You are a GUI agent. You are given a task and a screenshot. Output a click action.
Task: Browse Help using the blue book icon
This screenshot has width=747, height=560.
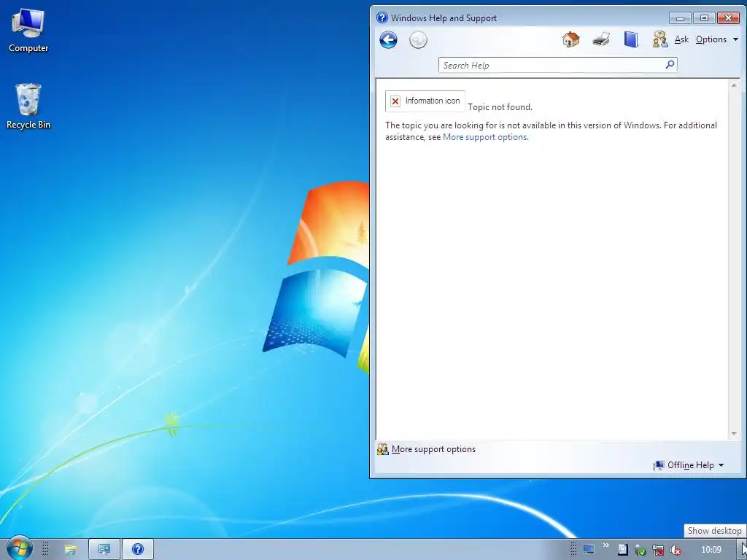[x=631, y=39]
